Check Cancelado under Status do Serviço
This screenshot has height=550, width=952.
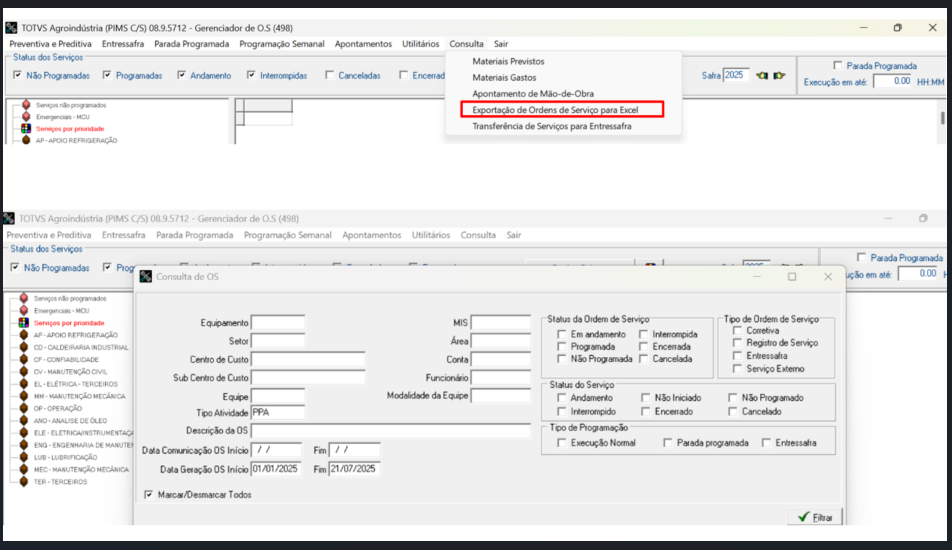click(733, 412)
